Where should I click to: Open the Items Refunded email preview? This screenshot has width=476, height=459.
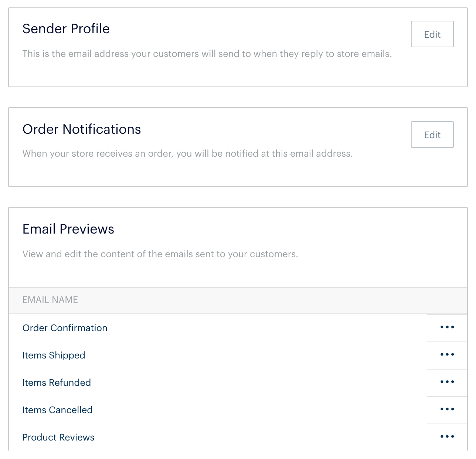57,383
